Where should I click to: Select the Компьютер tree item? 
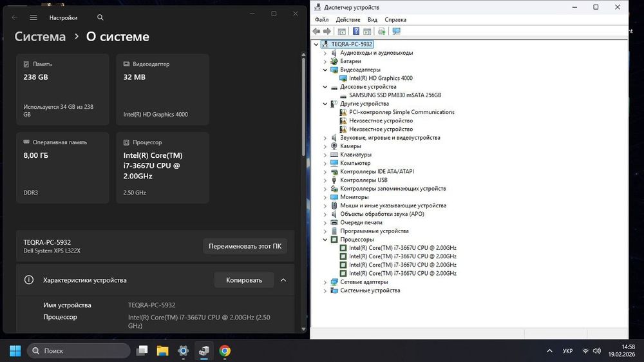355,163
